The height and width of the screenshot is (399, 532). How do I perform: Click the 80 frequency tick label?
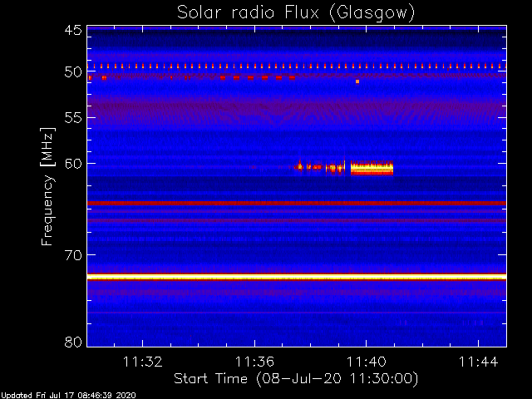point(73,342)
